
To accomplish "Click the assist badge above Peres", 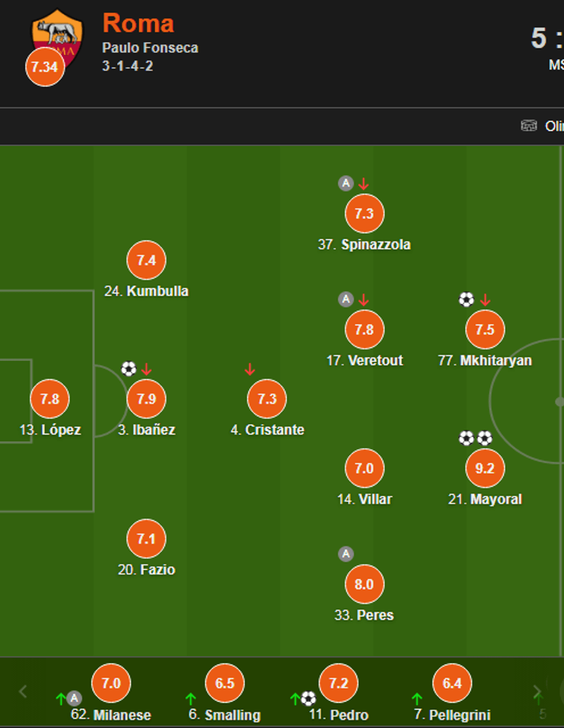I will [346, 554].
